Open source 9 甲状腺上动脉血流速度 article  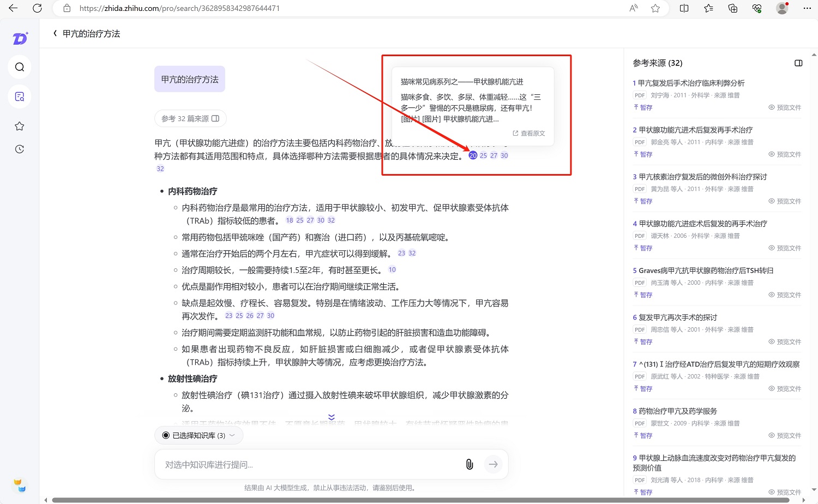[714, 463]
